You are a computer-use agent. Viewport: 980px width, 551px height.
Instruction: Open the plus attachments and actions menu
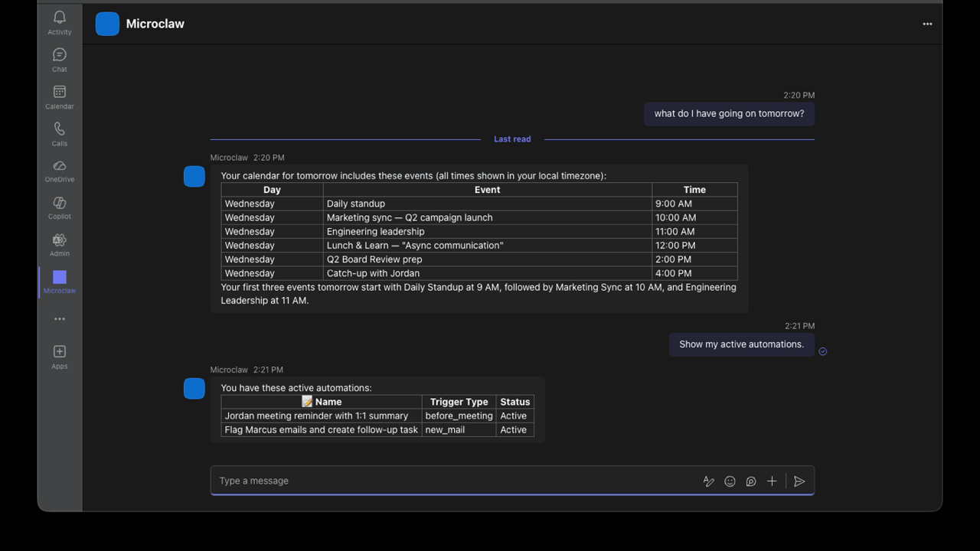pyautogui.click(x=772, y=481)
